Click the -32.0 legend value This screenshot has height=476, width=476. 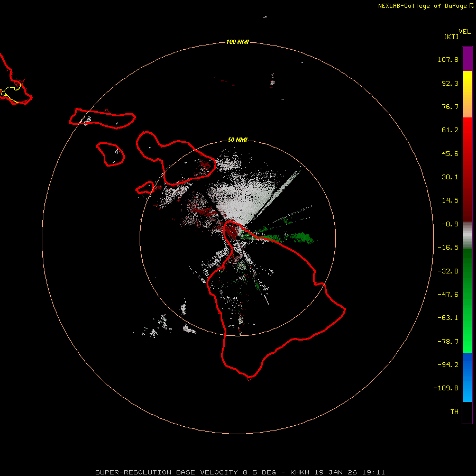(x=448, y=271)
